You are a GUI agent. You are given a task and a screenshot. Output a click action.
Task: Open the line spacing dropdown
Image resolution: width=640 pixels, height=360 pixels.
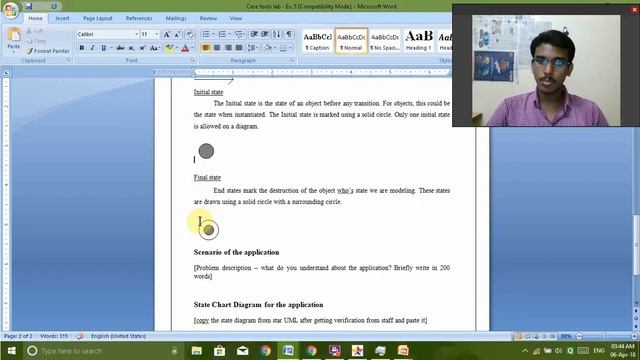click(253, 48)
